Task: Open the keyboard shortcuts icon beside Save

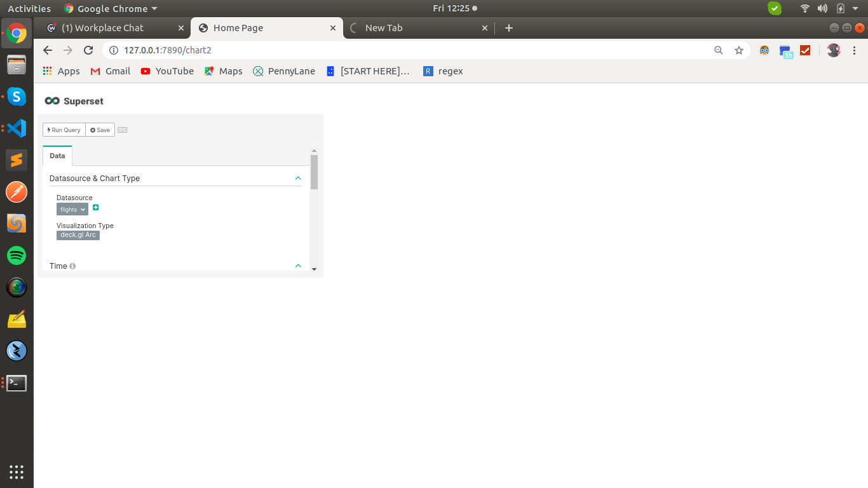Action: 122,130
